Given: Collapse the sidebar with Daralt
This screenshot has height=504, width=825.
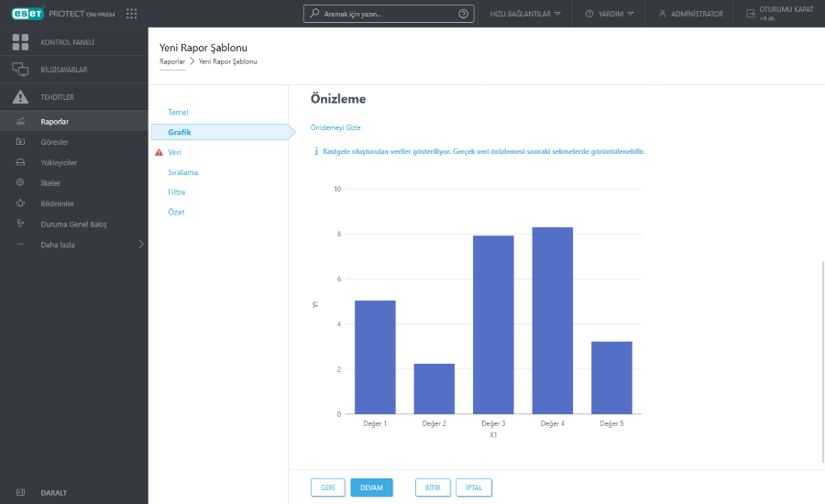Looking at the screenshot, I should pos(53,492).
